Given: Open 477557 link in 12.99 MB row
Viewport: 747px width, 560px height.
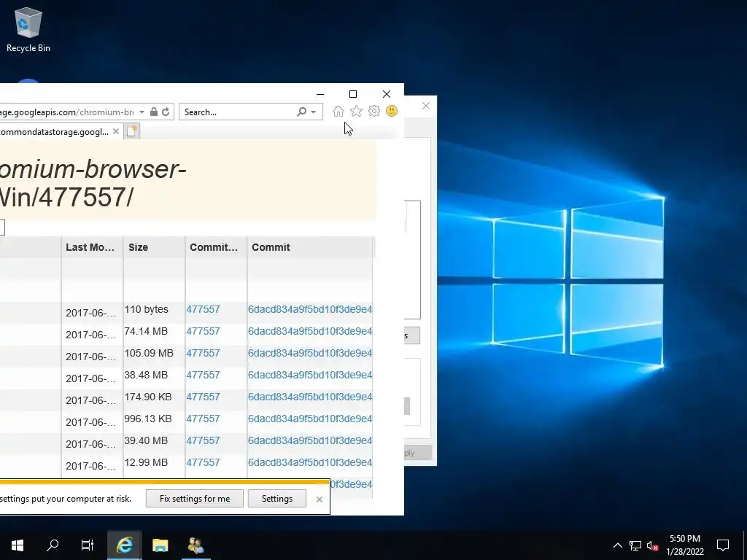Looking at the screenshot, I should [x=203, y=462].
